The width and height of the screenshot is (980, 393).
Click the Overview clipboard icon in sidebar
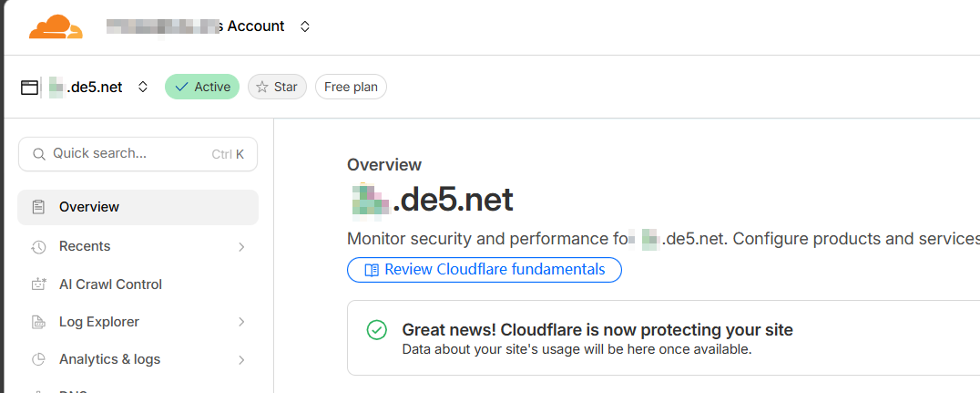[x=38, y=207]
